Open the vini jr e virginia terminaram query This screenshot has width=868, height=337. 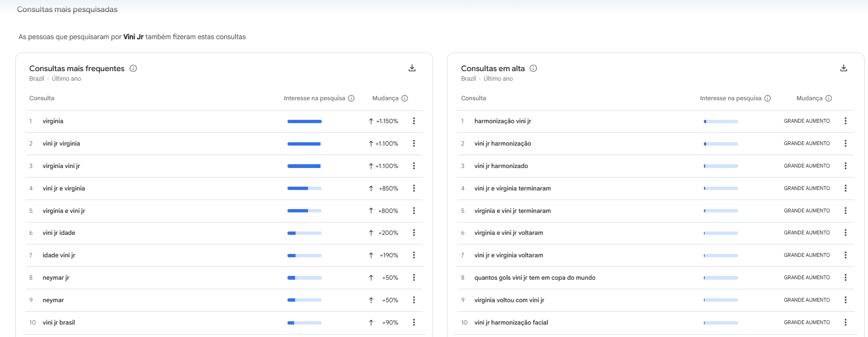[x=512, y=189]
